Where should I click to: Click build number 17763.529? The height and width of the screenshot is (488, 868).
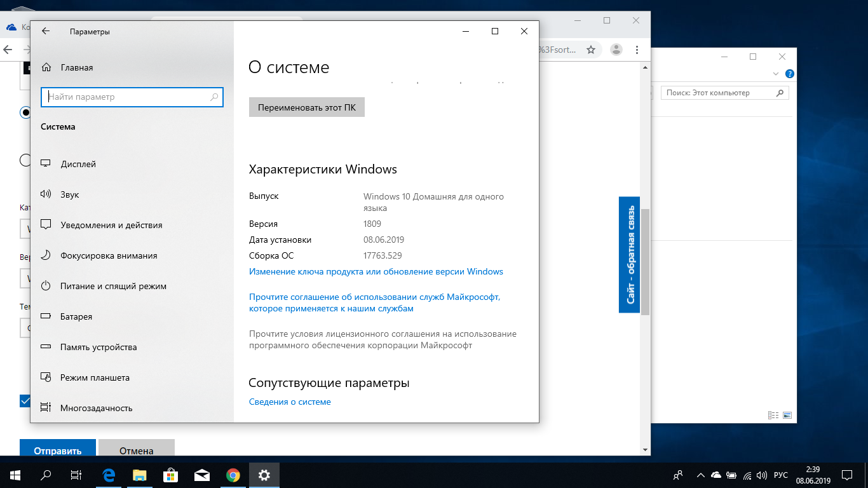(x=383, y=255)
